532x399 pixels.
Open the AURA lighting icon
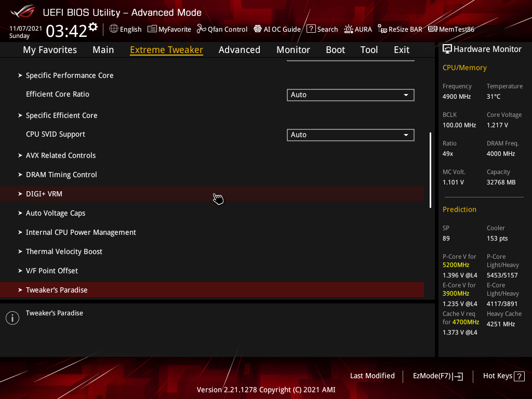(x=349, y=29)
